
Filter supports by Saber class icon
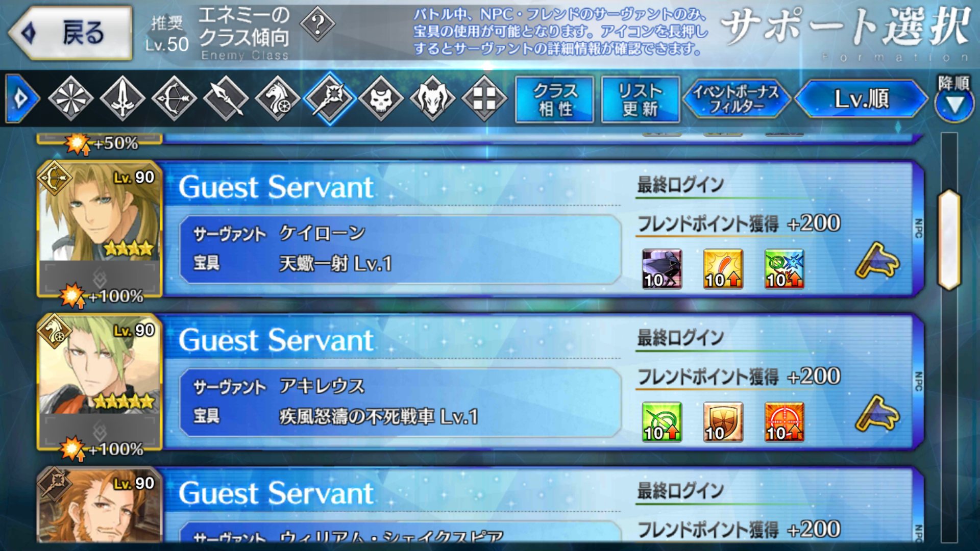tap(122, 98)
